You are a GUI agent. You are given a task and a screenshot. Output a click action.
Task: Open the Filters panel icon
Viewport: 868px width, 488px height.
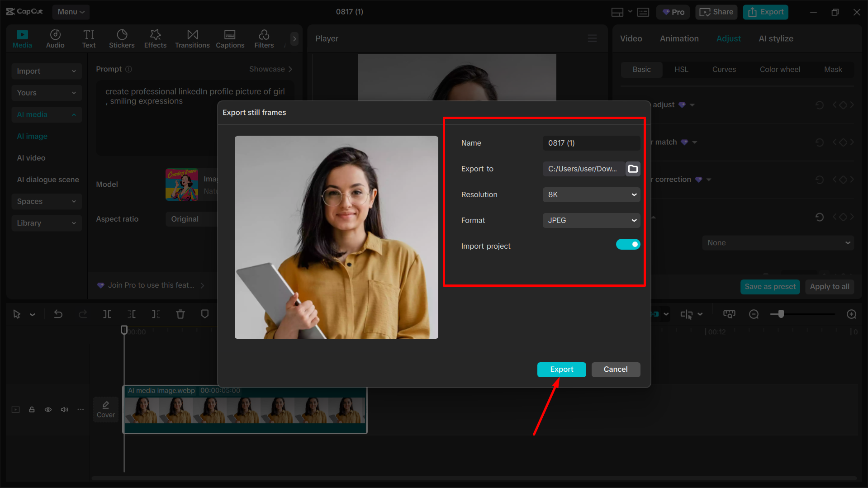point(264,38)
